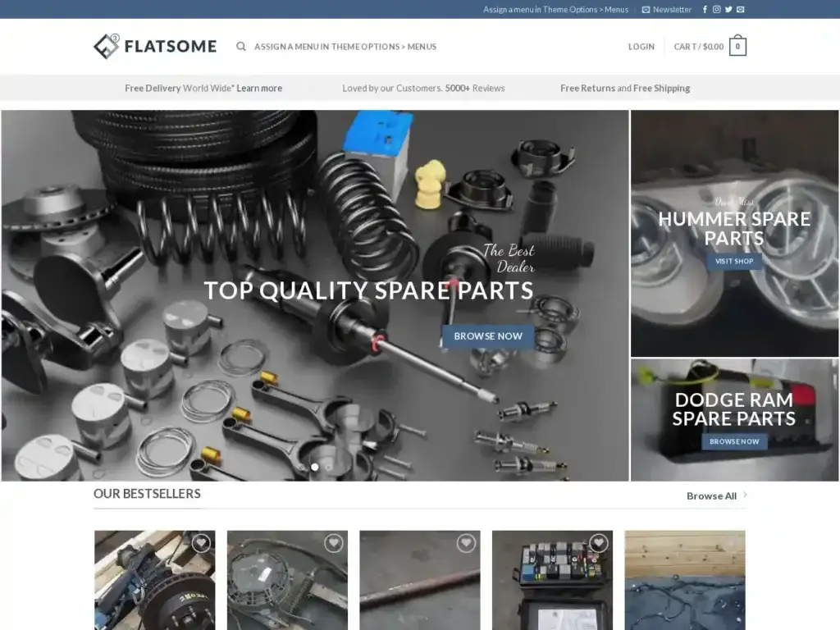Click the email envelope icon in top bar

pos(740,9)
